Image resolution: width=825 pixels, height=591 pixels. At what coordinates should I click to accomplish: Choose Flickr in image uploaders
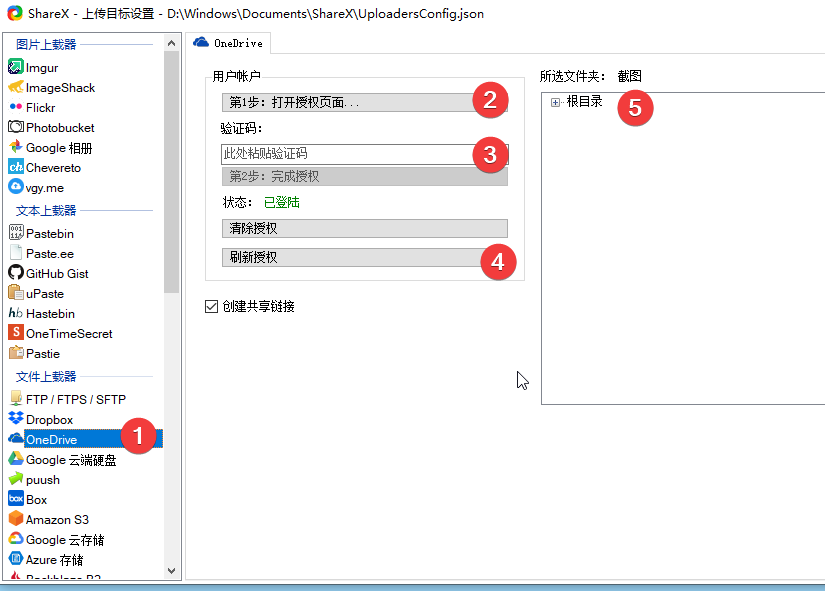[x=41, y=108]
